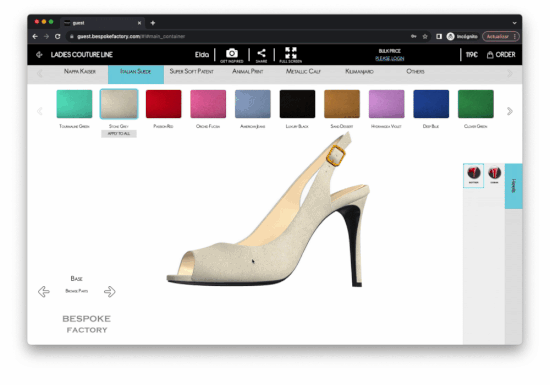Click the Elda model name

point(202,55)
